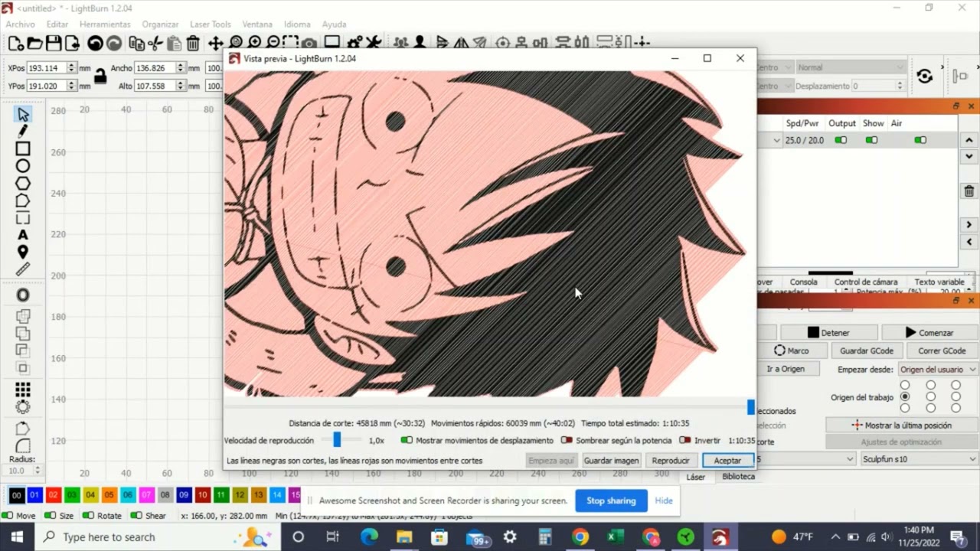
Task: Switch to the Biblioteca tab
Action: (x=739, y=476)
